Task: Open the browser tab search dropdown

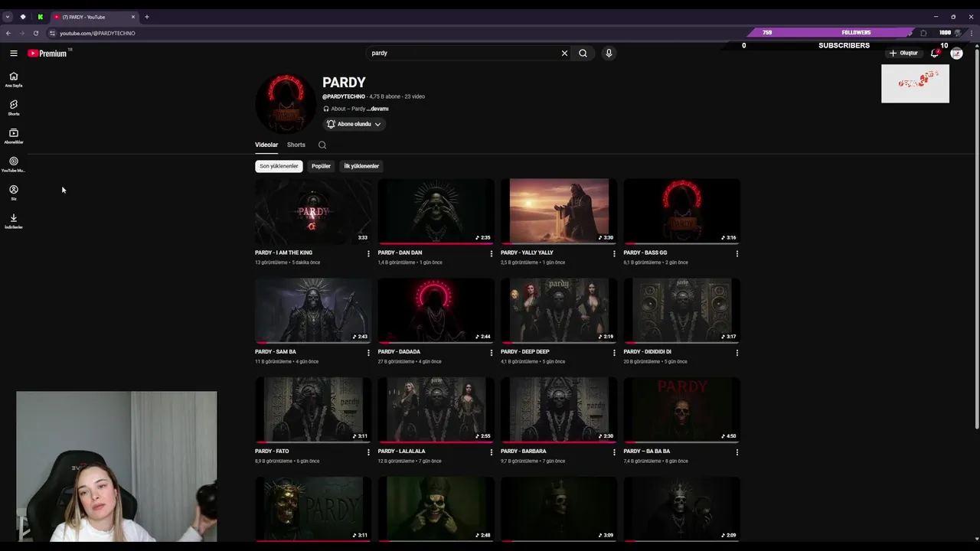Action: tap(7, 17)
